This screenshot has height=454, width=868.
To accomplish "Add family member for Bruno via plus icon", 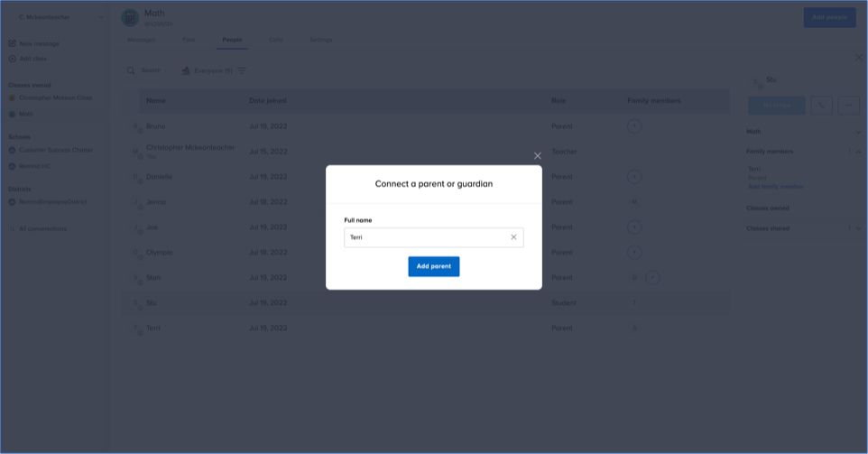I will pos(634,126).
